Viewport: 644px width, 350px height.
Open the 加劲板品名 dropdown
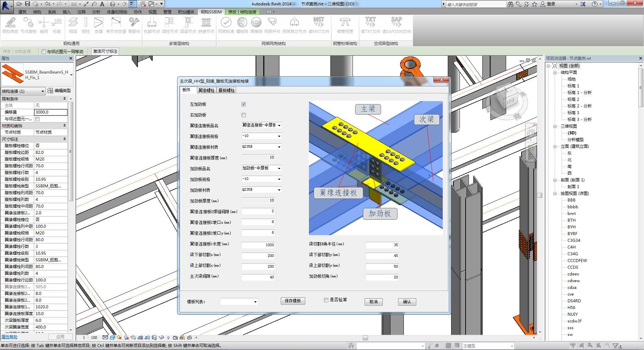click(x=279, y=169)
